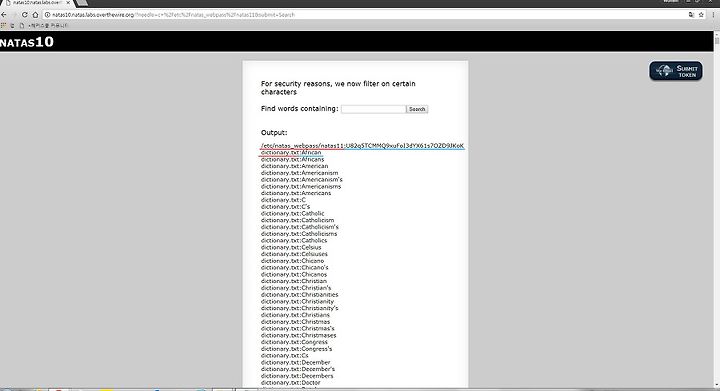Click the line dictionary.txt:Christianity's
Screen dimensions: 720x391
(x=299, y=308)
